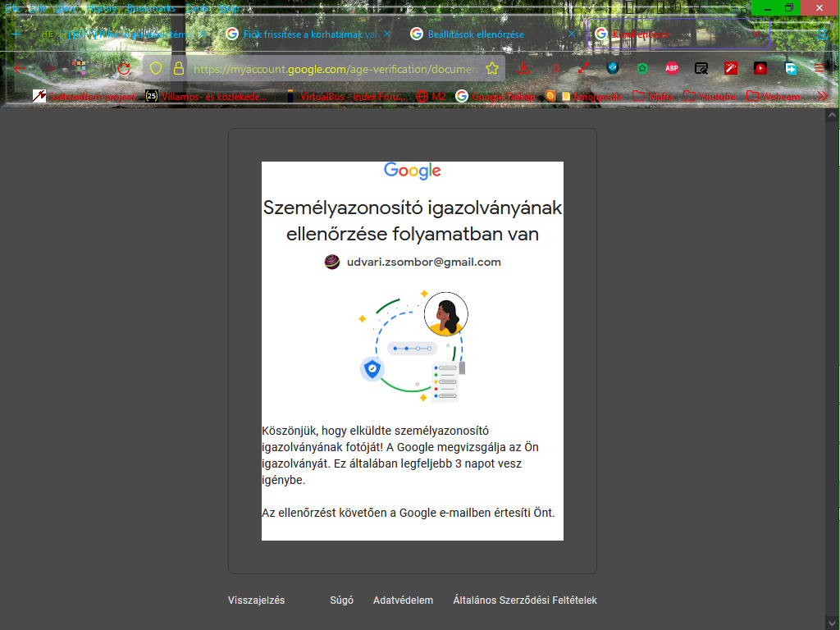The width and height of the screenshot is (840, 630).
Task: Click the share icon right of tabs
Action: 822,34
